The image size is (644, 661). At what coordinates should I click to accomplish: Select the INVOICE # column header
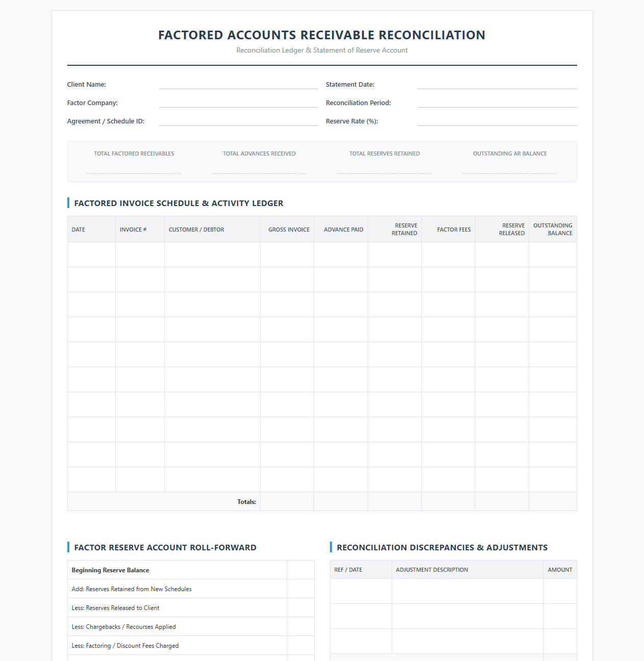point(140,230)
